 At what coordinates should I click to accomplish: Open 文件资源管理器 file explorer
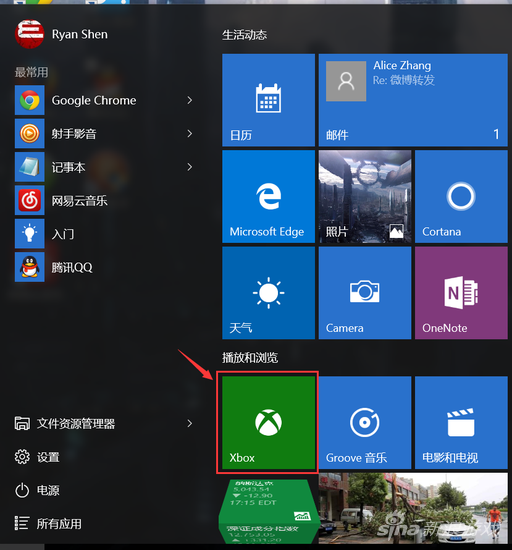coord(65,423)
